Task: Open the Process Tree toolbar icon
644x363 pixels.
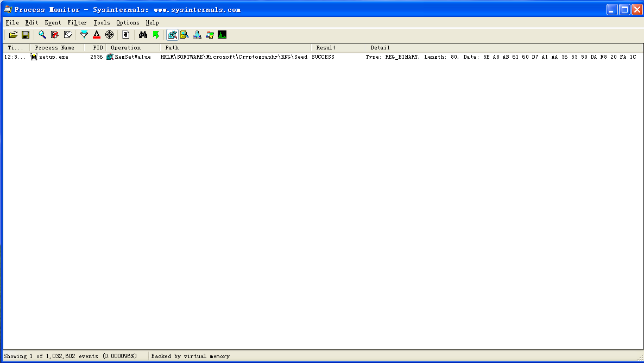Action: (125, 35)
